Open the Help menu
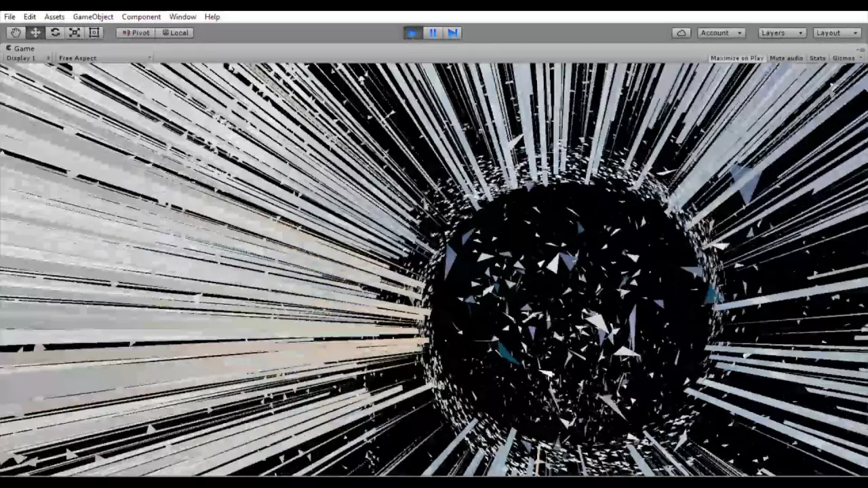The height and width of the screenshot is (488, 868). click(x=212, y=16)
